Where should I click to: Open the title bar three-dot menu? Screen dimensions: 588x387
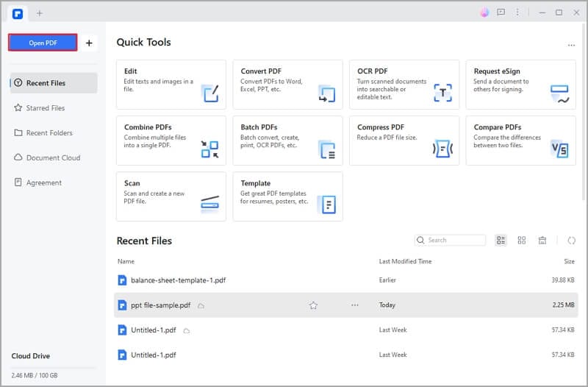(518, 13)
